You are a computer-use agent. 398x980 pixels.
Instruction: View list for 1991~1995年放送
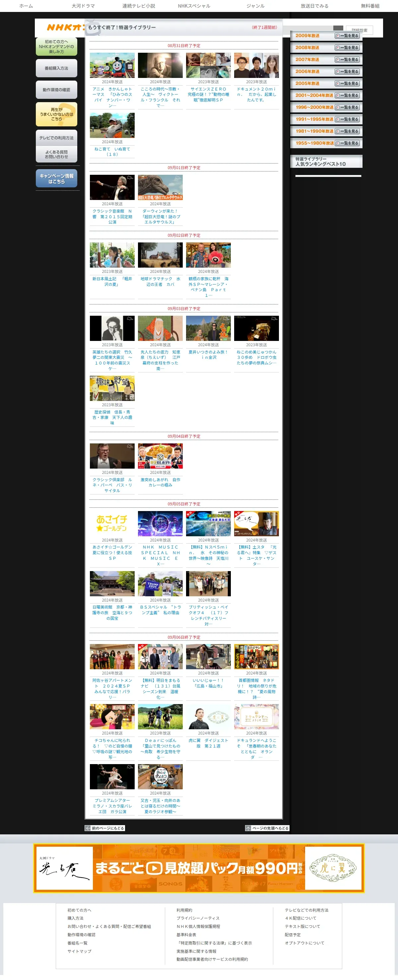pyautogui.click(x=347, y=119)
